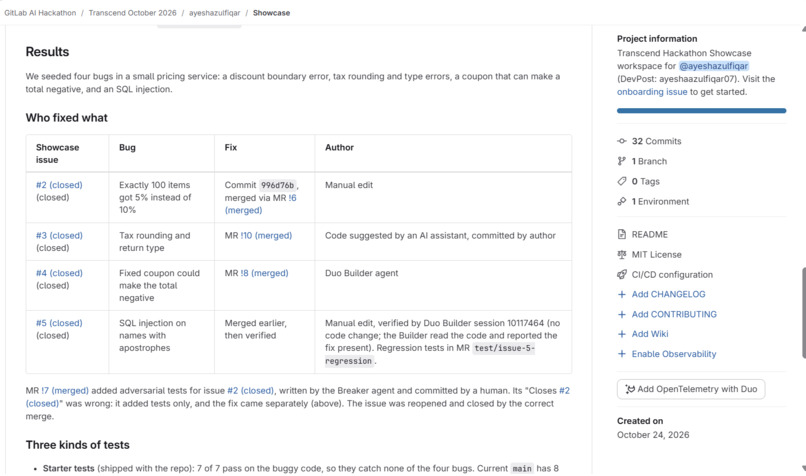Open the 0 Tags link
Image resolution: width=806 pixels, height=476 pixels.
(646, 181)
